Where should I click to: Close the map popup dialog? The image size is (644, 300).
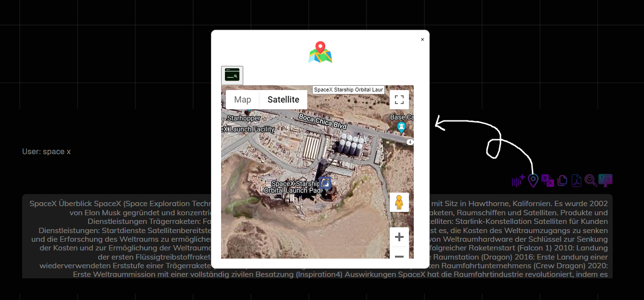(x=422, y=39)
